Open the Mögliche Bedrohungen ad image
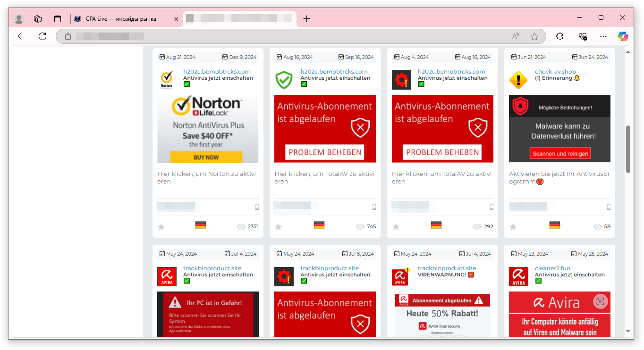Image resolution: width=644 pixels, height=350 pixels. 559,129
